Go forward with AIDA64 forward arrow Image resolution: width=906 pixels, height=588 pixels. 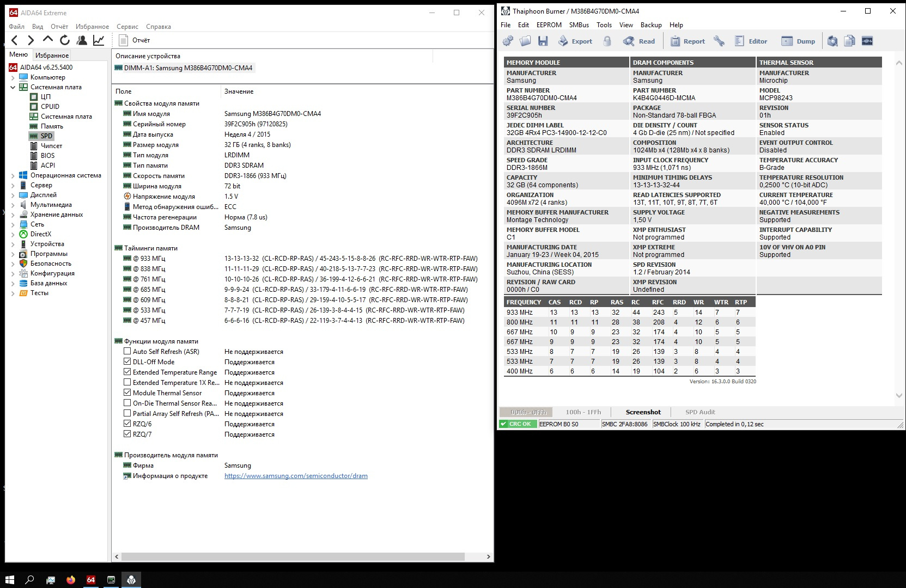(x=31, y=40)
